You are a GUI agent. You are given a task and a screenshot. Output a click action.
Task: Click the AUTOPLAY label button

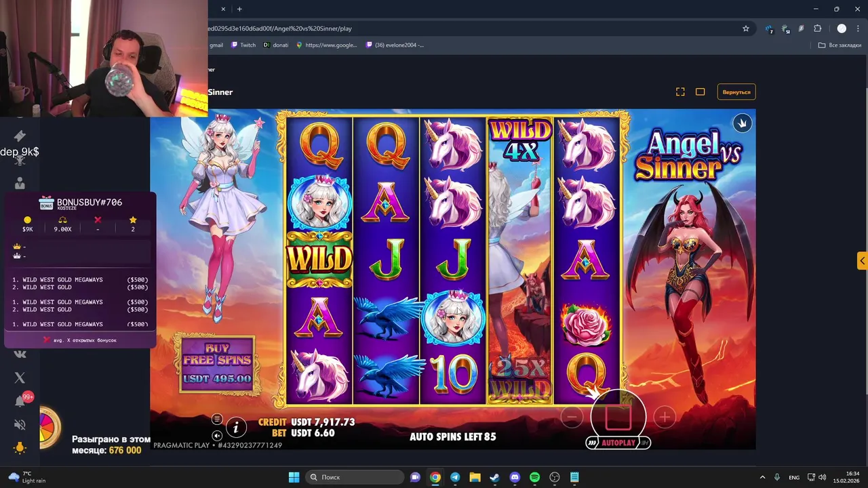tap(618, 443)
